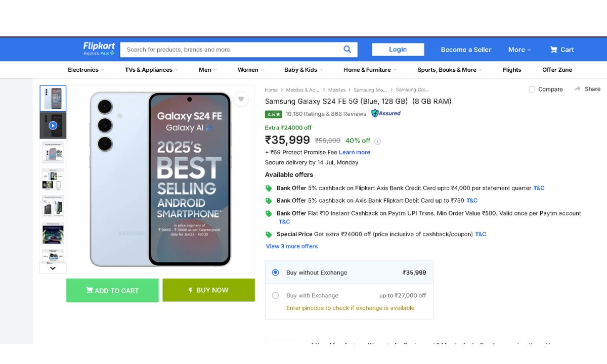Click the Share arrow icon

click(x=578, y=89)
